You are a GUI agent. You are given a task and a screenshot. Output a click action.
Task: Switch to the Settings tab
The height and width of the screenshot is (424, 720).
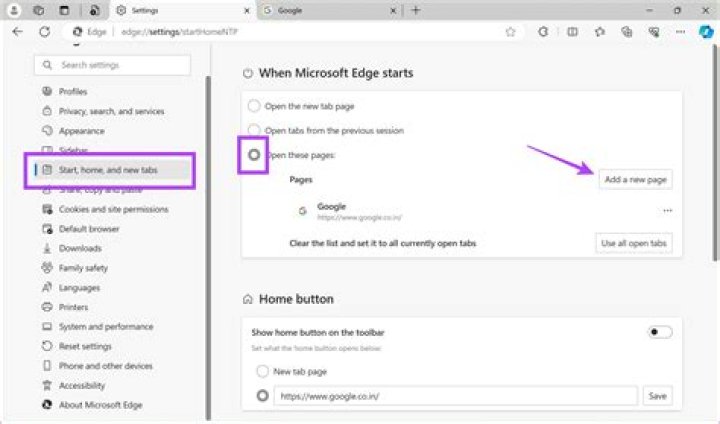point(182,10)
